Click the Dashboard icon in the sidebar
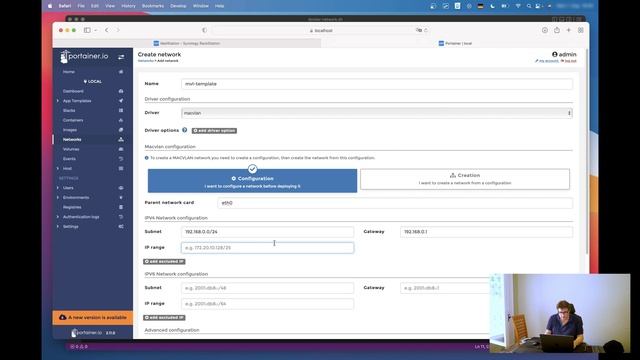640x360 pixels. [x=121, y=91]
